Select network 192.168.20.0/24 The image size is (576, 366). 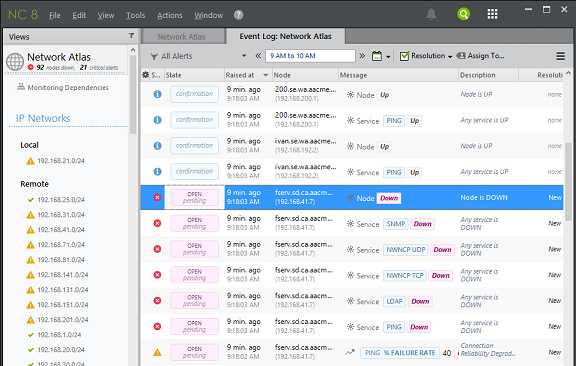pos(61,350)
